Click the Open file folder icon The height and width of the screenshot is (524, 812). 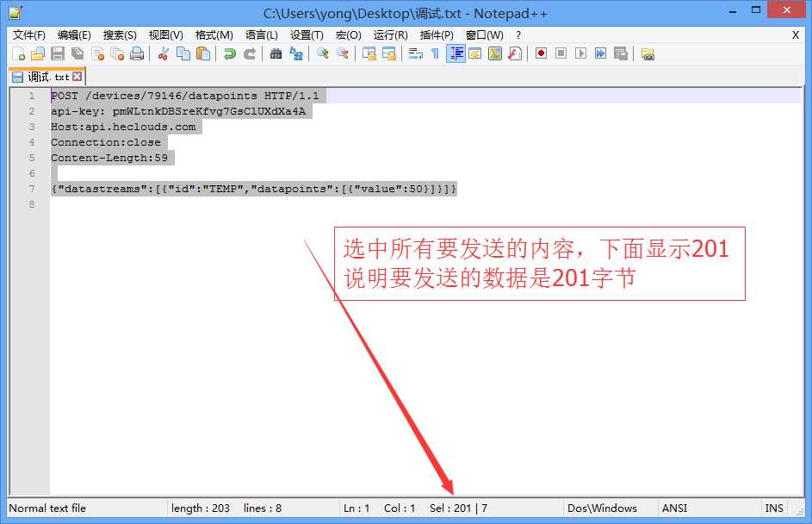[38, 54]
